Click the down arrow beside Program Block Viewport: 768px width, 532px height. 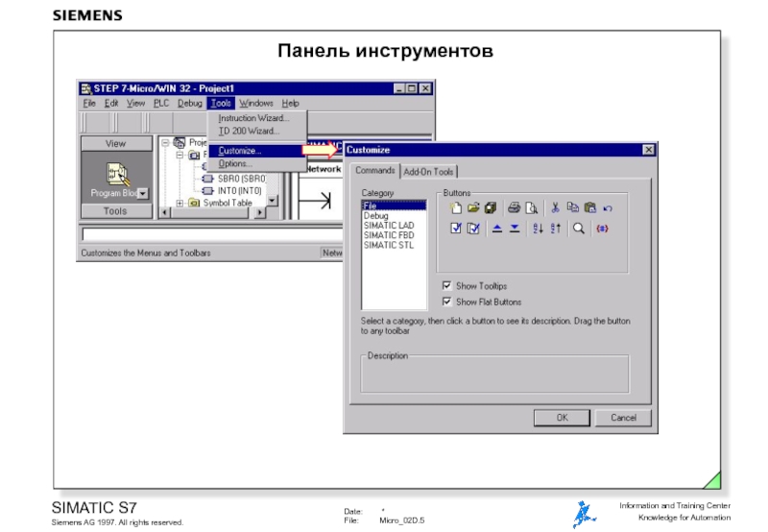(x=142, y=194)
